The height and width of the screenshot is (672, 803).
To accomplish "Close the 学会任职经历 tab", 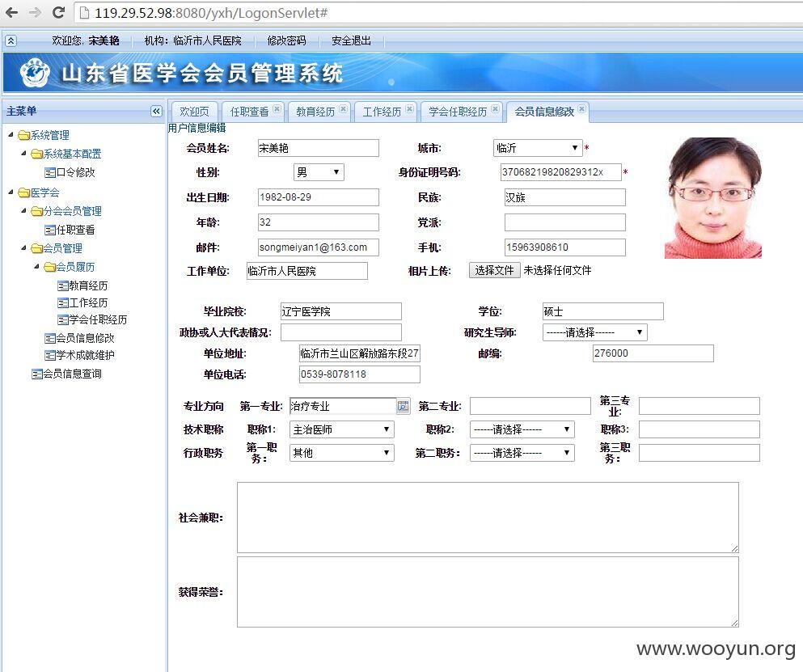I will (x=495, y=108).
